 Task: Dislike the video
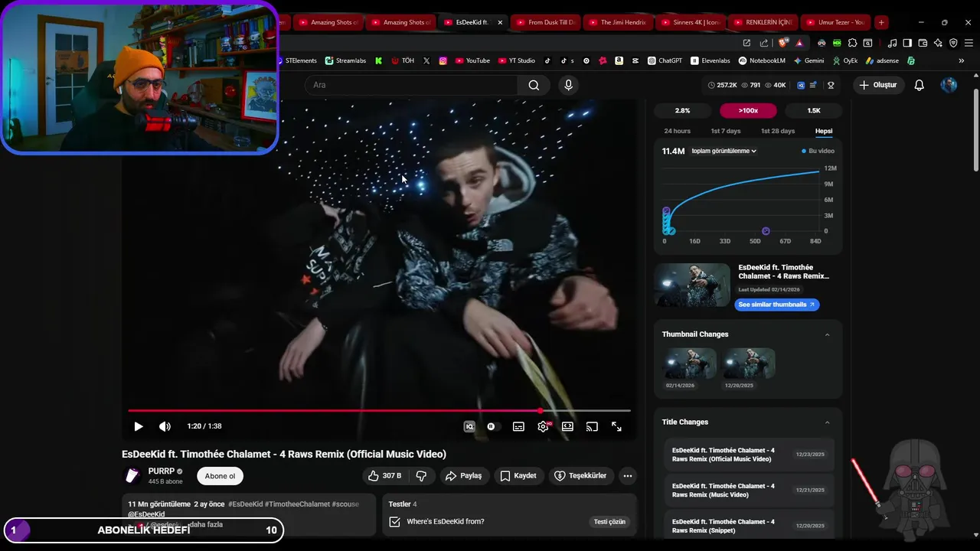[x=421, y=476]
